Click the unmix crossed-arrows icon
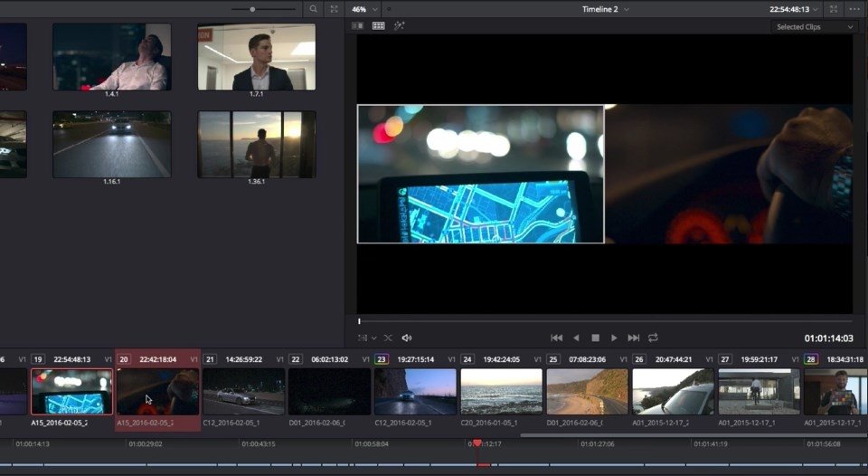Image resolution: width=868 pixels, height=476 pixels. 388,338
